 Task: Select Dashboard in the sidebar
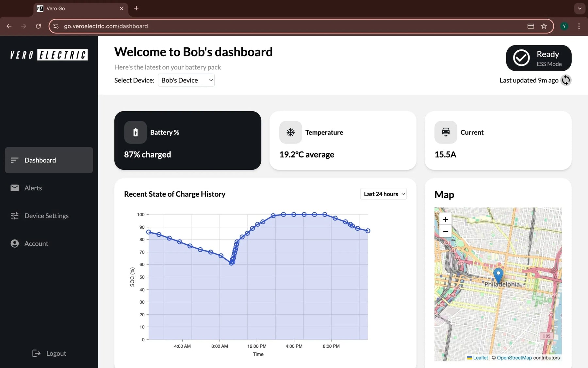(40, 160)
